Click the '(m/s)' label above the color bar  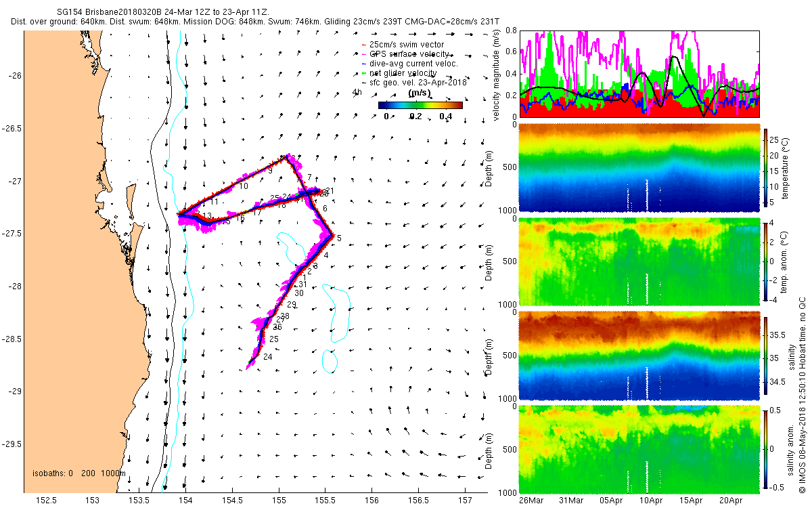(420, 93)
